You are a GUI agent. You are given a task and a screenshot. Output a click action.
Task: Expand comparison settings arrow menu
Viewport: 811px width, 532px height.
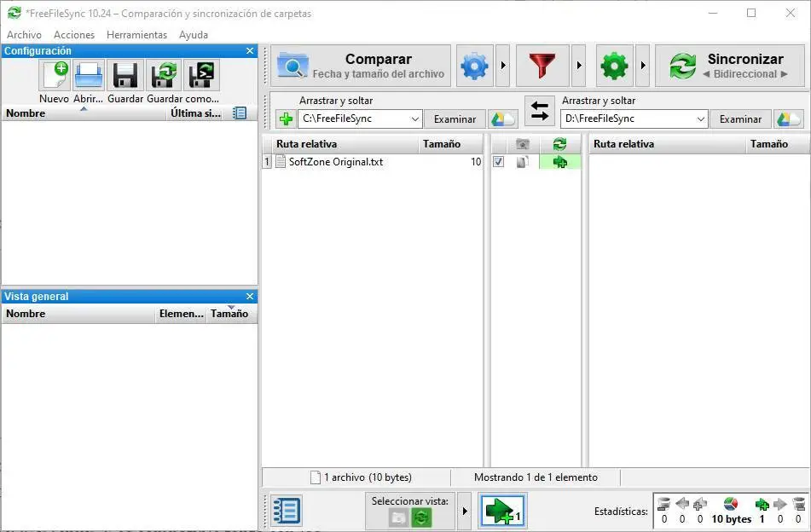(503, 66)
